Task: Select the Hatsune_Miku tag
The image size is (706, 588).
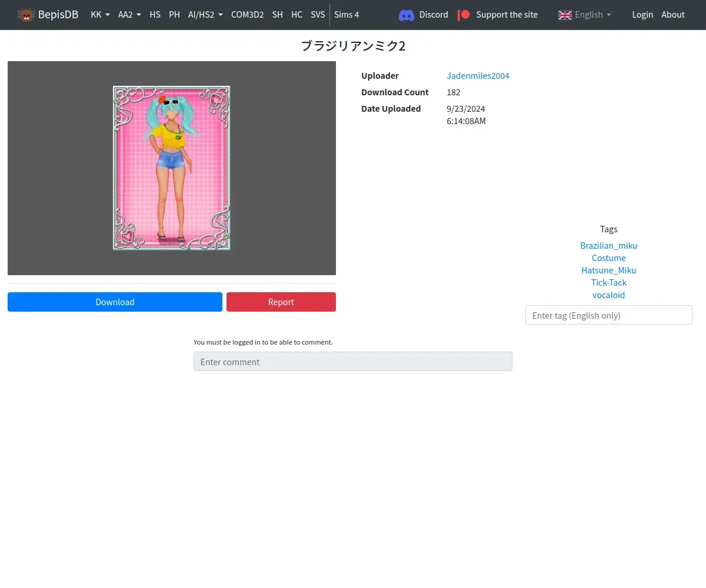Action: pyautogui.click(x=609, y=270)
